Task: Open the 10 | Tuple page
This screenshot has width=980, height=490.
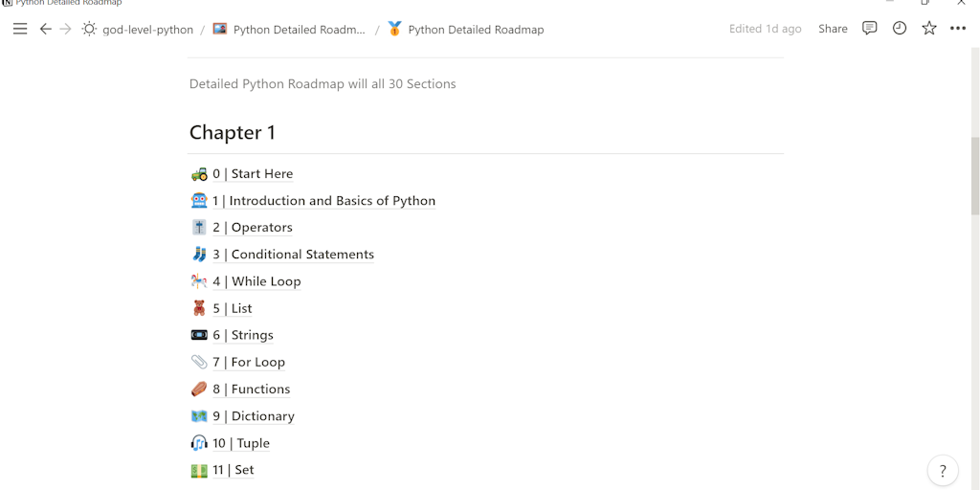Action: point(240,443)
